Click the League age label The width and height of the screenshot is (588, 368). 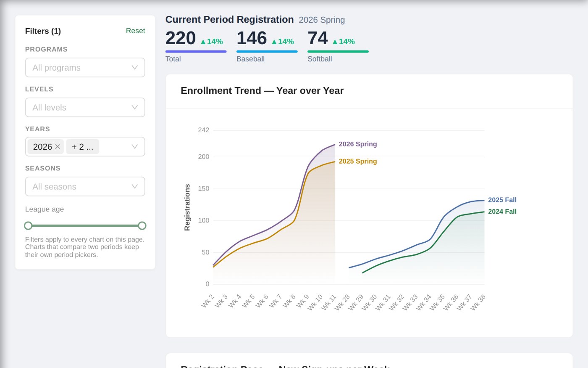tap(45, 209)
